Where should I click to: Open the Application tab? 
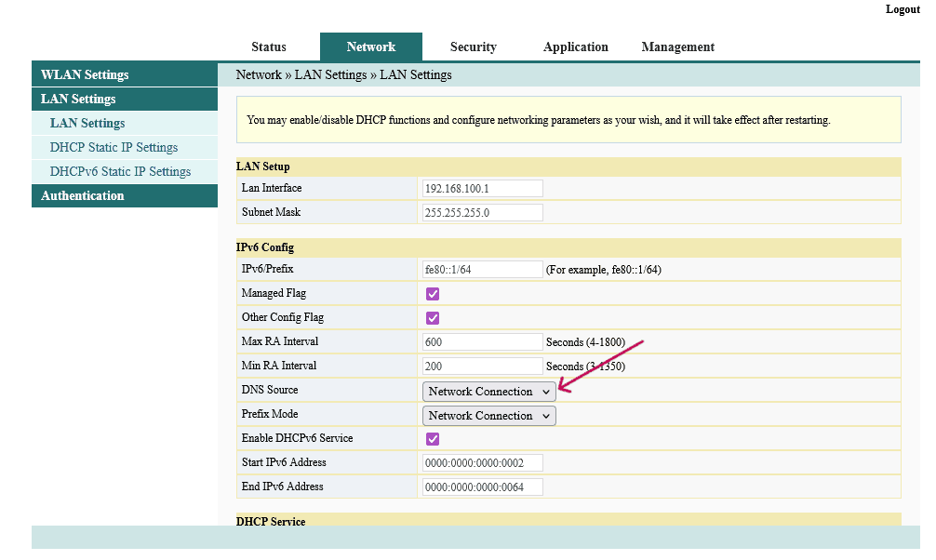[575, 47]
